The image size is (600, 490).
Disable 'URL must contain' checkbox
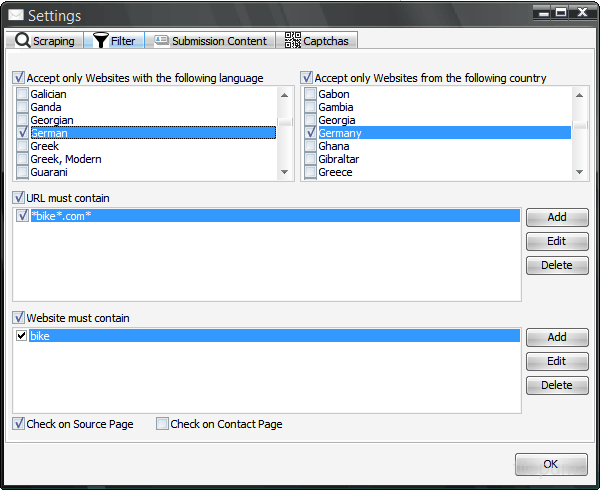click(19, 198)
